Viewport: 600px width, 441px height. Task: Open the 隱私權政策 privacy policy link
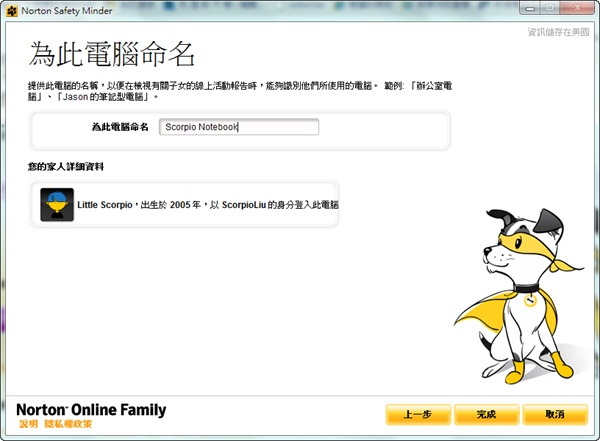click(x=68, y=424)
